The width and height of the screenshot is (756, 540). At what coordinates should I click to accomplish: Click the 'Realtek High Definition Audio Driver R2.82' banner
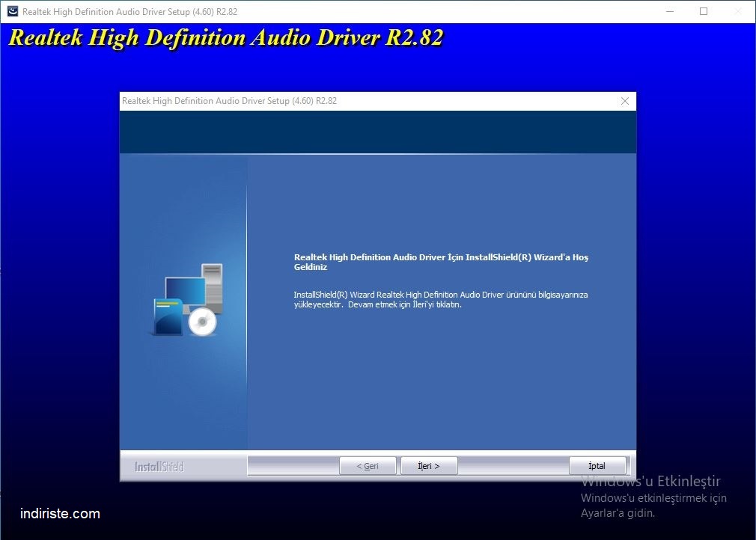(225, 37)
